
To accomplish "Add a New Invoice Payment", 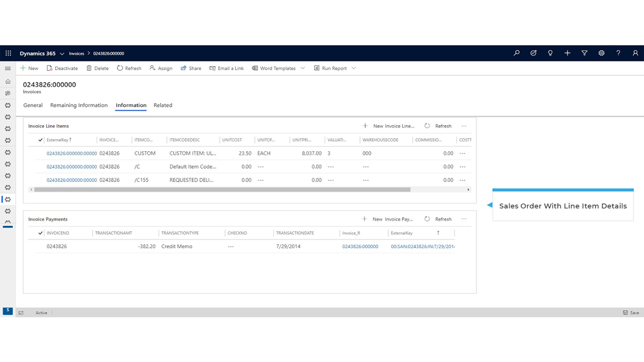I will (387, 219).
